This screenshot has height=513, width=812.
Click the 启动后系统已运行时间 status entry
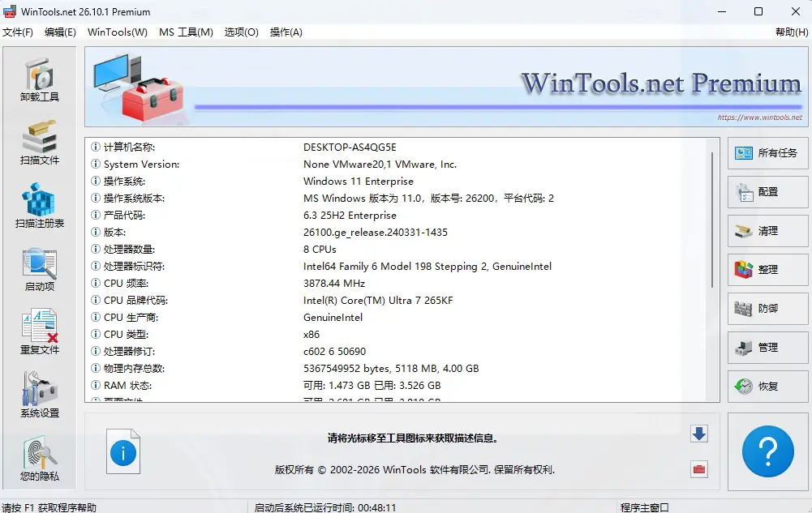(324, 507)
